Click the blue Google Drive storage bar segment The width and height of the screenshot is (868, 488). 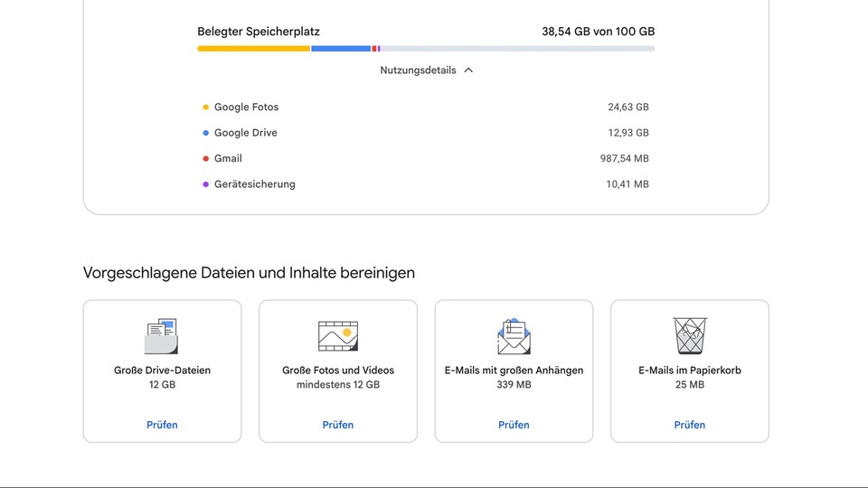point(341,49)
